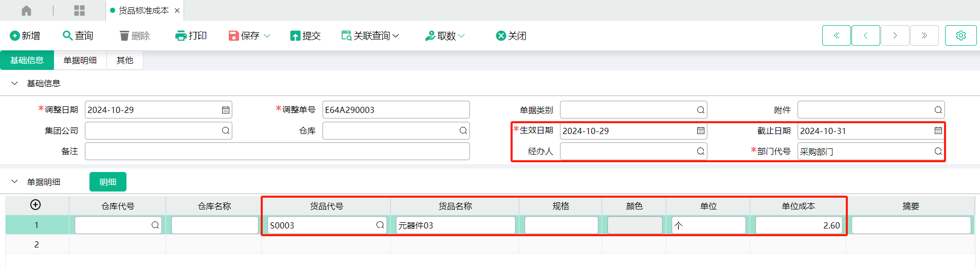Click the green 明细 button
The image size is (980, 267).
pyautogui.click(x=107, y=182)
